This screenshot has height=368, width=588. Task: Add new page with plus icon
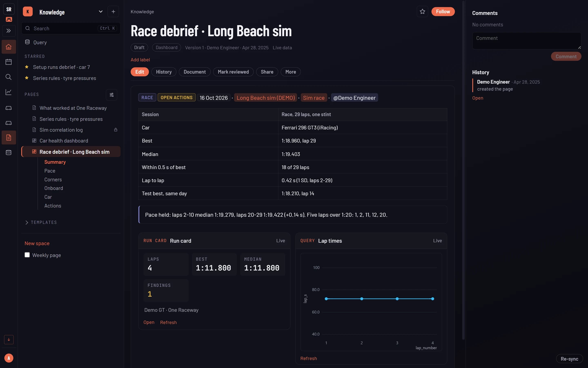(x=113, y=11)
